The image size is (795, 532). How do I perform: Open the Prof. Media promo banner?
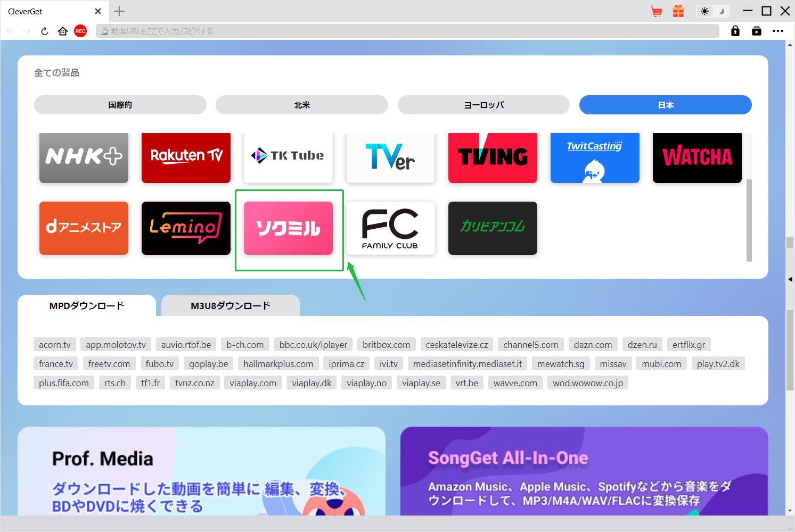pos(201,471)
